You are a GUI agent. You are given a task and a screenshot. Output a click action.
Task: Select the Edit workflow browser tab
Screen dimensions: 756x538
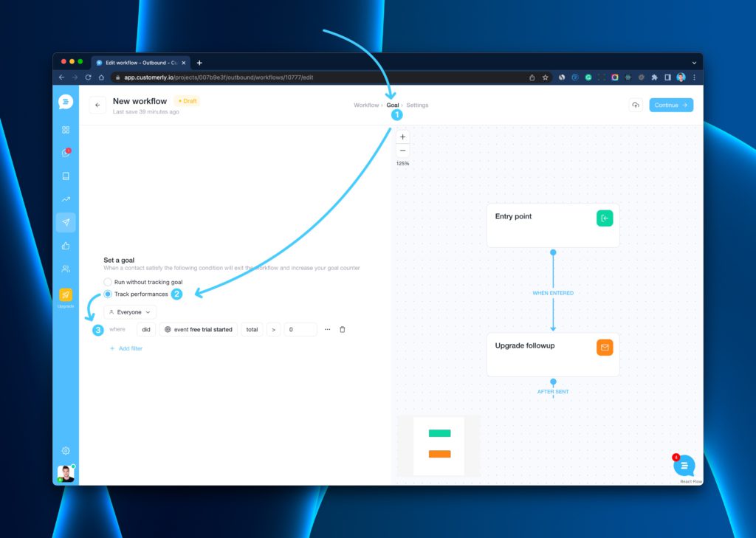tap(141, 63)
